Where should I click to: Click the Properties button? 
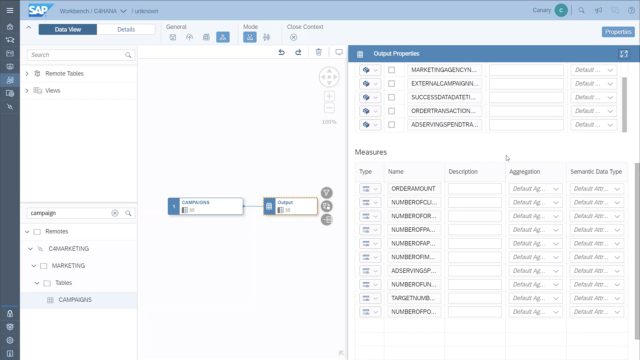pyautogui.click(x=618, y=32)
